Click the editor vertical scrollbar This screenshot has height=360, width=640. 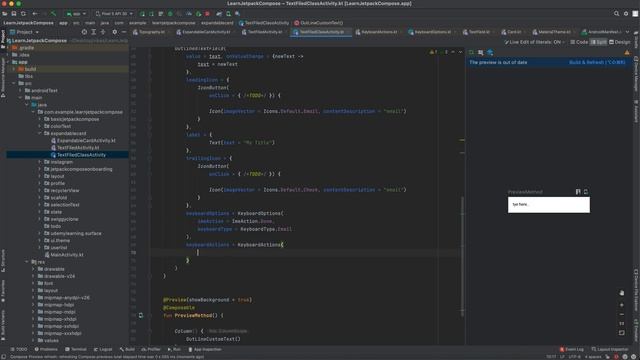(x=462, y=257)
